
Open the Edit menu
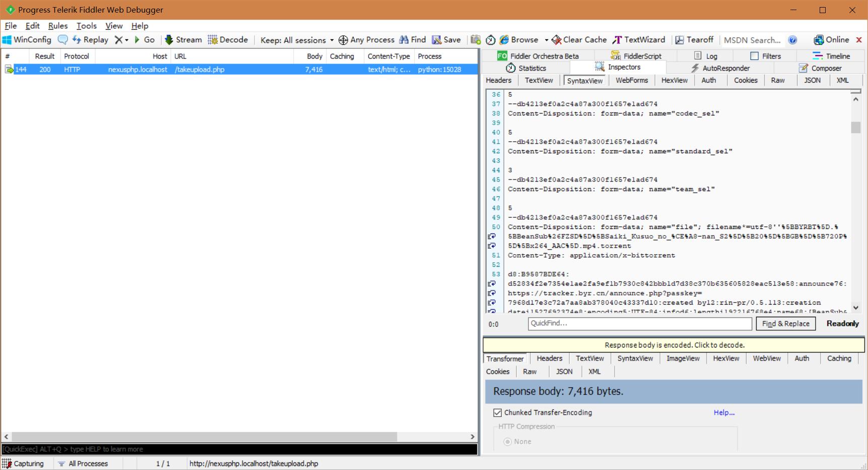click(x=32, y=26)
